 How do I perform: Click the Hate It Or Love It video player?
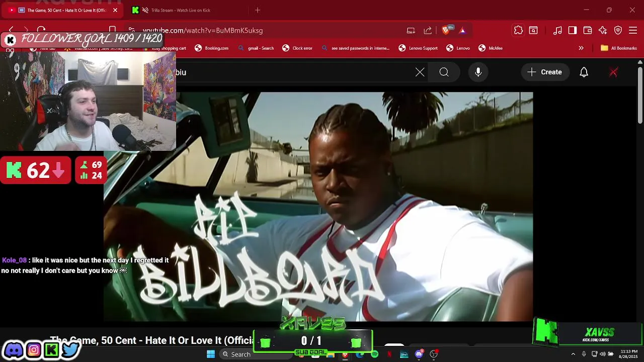point(318,207)
